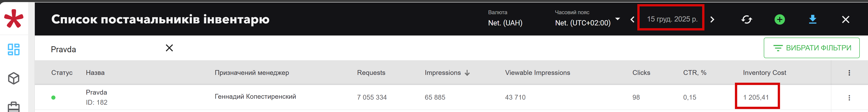The image size is (868, 112).
Task: Clear the Pravda search text
Action: 169,48
